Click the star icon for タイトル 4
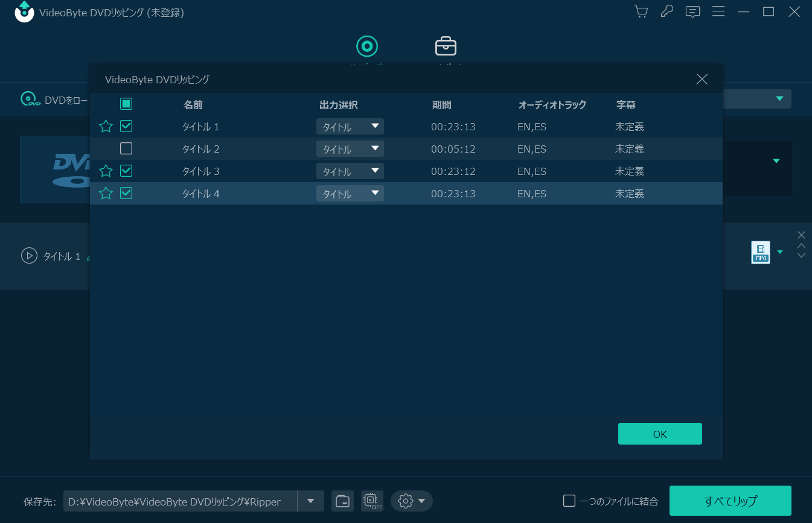This screenshot has width=812, height=523. (x=106, y=193)
